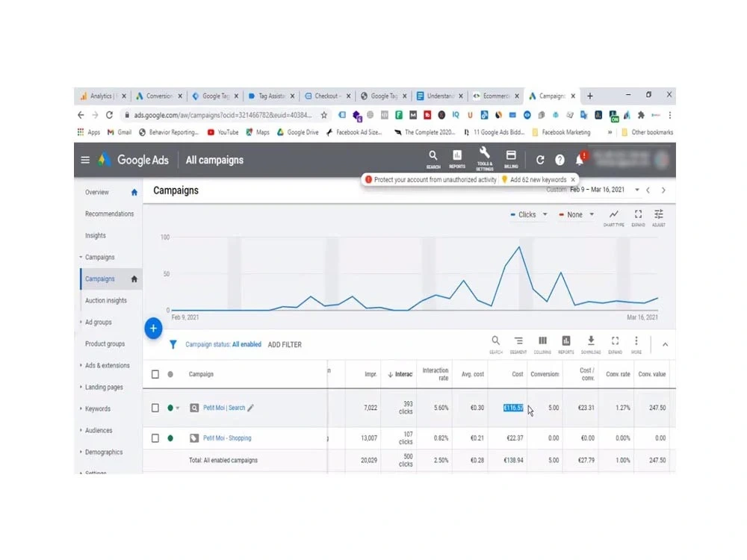This screenshot has width=747, height=560.
Task: Collapse Campaigns section in sidebar
Action: [x=81, y=257]
